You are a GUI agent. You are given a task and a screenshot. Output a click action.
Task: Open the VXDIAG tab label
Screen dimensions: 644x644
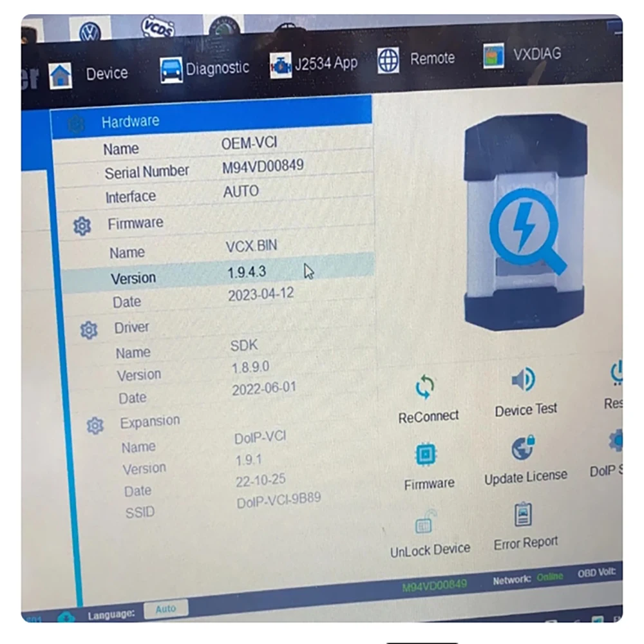537,54
